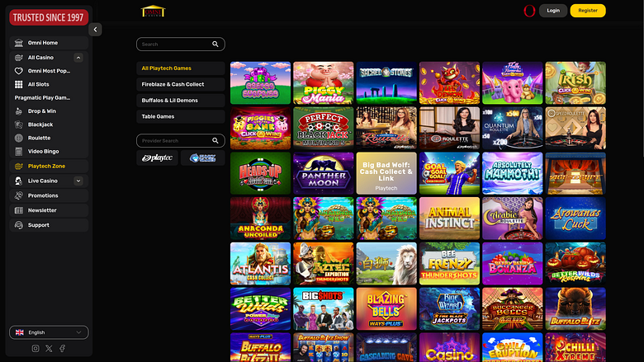Expand the Live Casino section chevron
Viewport: 644px width, 362px height.
pos(78,181)
